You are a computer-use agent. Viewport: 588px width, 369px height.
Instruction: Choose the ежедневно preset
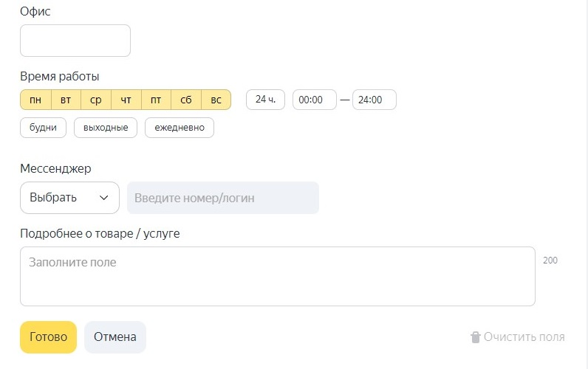tap(180, 128)
